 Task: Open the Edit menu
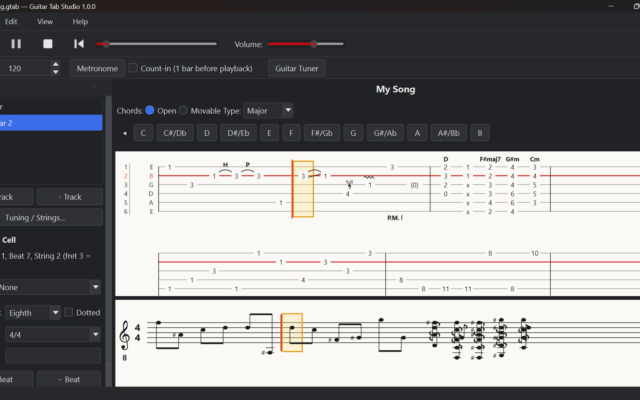pos(11,22)
